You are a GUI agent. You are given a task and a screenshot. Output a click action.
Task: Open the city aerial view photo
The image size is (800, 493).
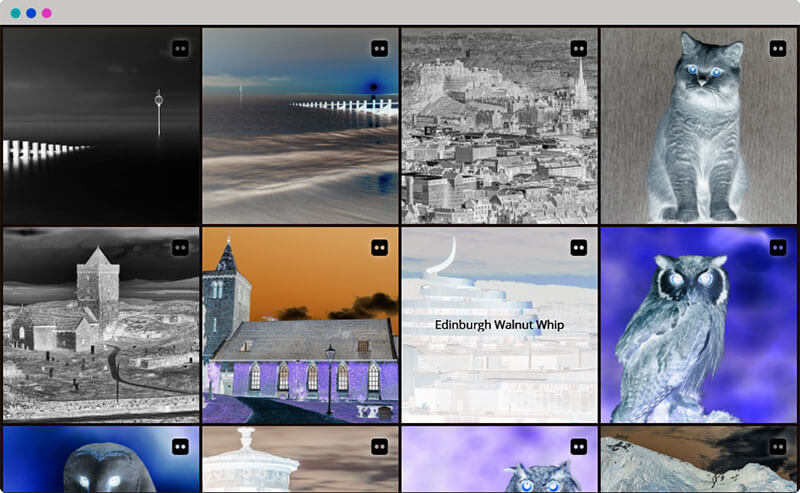pyautogui.click(x=499, y=126)
